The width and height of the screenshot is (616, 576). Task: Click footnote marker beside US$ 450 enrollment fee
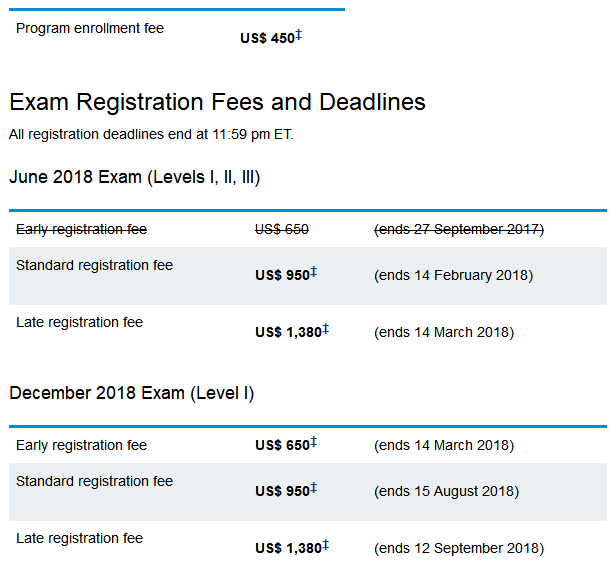pos(299,35)
